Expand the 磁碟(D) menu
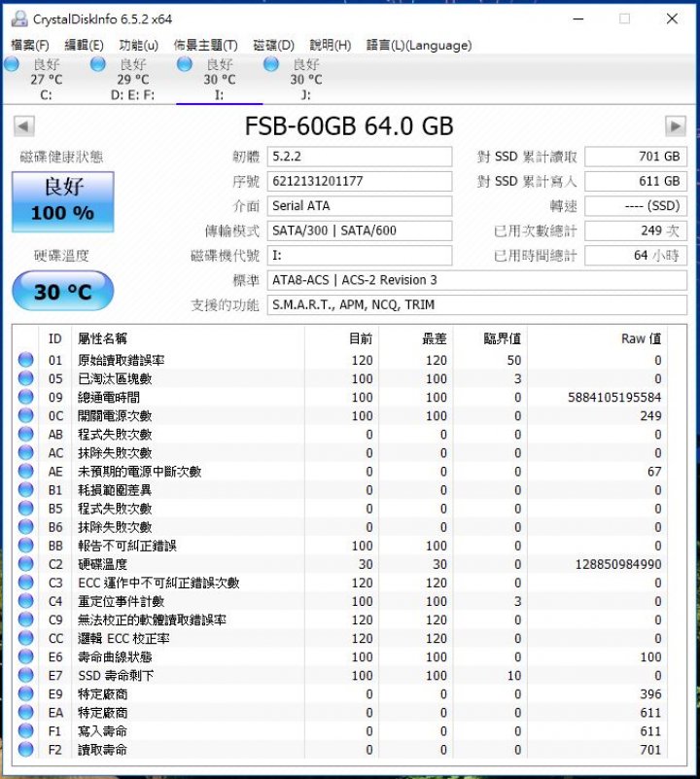Image resolution: width=700 pixels, height=779 pixels. [x=273, y=45]
